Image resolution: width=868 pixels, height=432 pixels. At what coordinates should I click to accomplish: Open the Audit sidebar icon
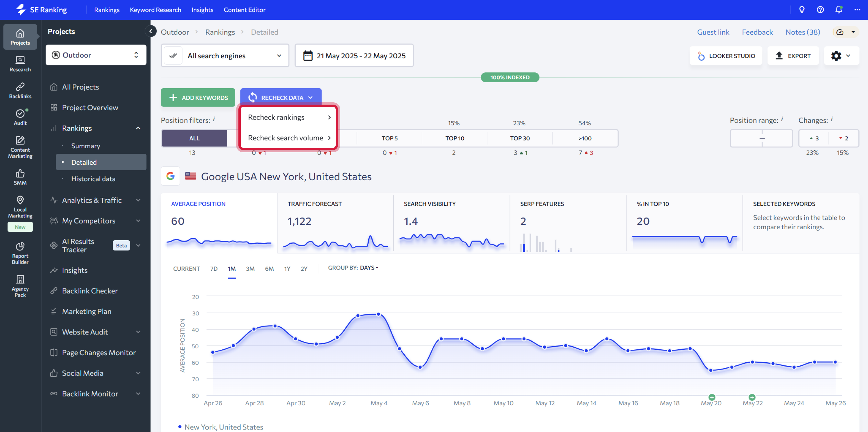20,117
